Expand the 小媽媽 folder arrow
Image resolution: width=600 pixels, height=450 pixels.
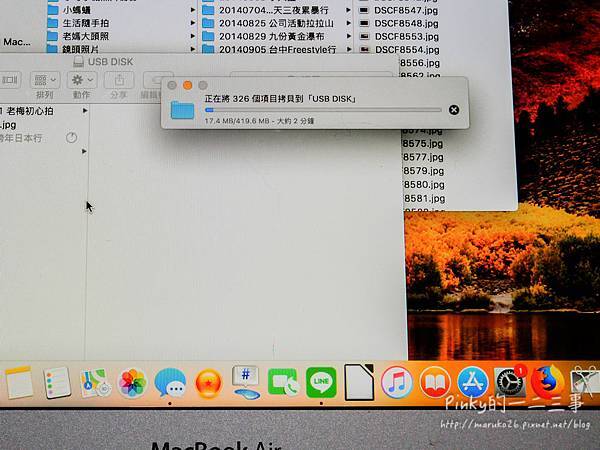tap(193, 10)
